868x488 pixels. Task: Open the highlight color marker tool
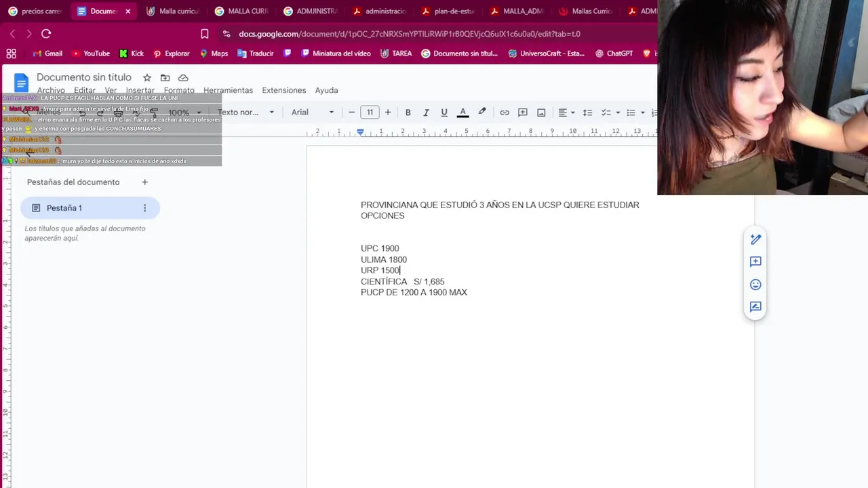tap(482, 113)
